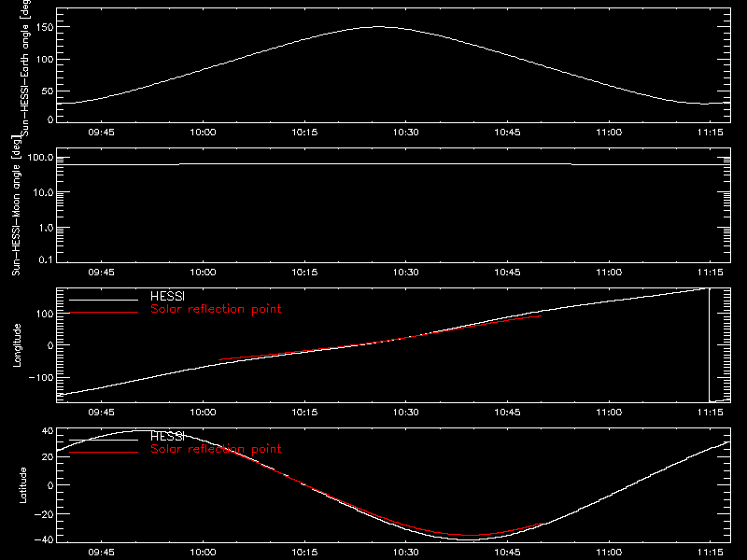Select 10:15 label under Latitude plot

[x=304, y=553]
